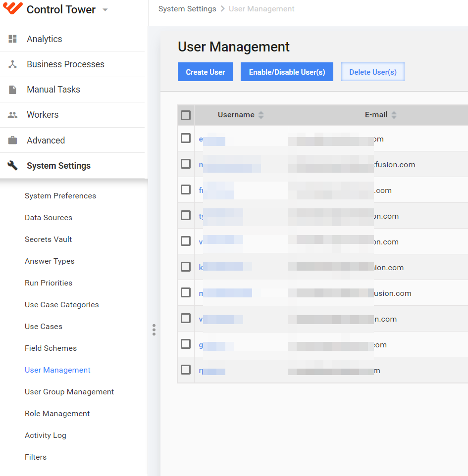Image resolution: width=468 pixels, height=476 pixels.
Task: Click the Control Tower logo icon
Action: 12,8
